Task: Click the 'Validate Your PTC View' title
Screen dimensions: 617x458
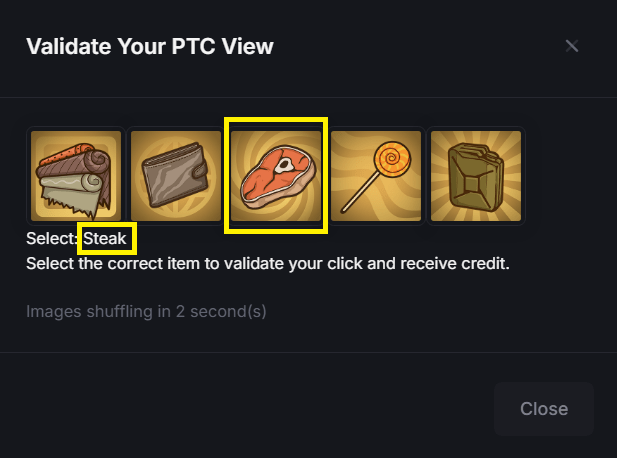Action: [x=150, y=46]
